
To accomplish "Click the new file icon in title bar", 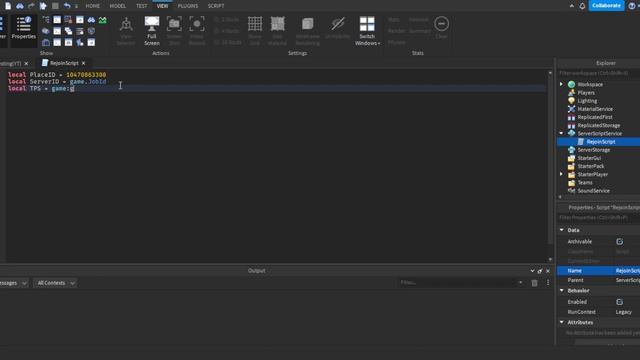I will click(x=8, y=6).
